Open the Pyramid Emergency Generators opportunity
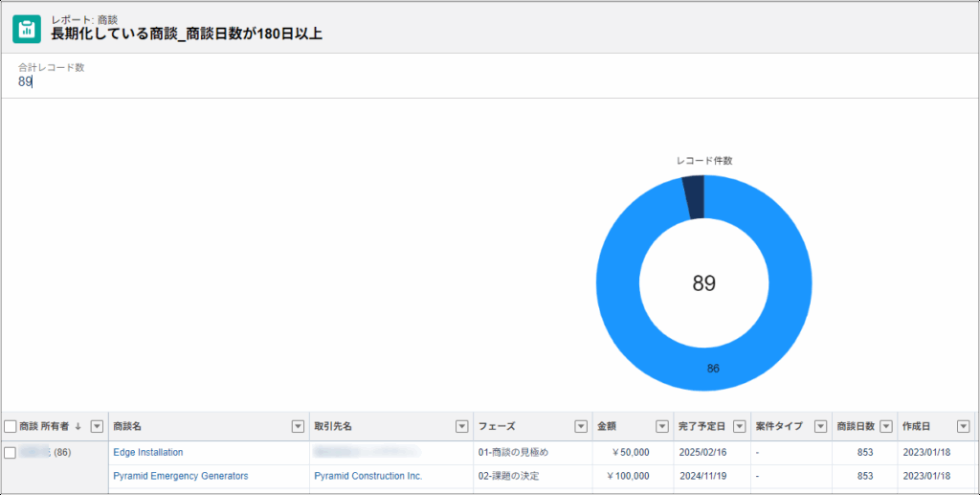 click(x=180, y=476)
